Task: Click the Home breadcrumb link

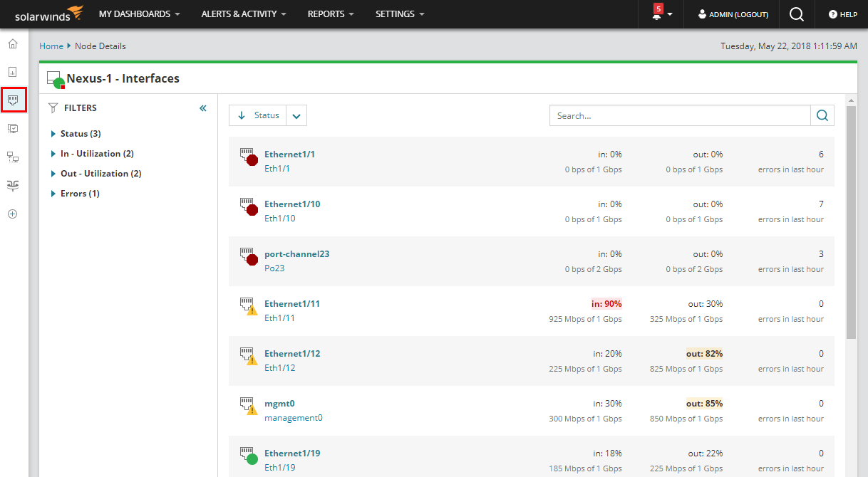Action: [51, 46]
